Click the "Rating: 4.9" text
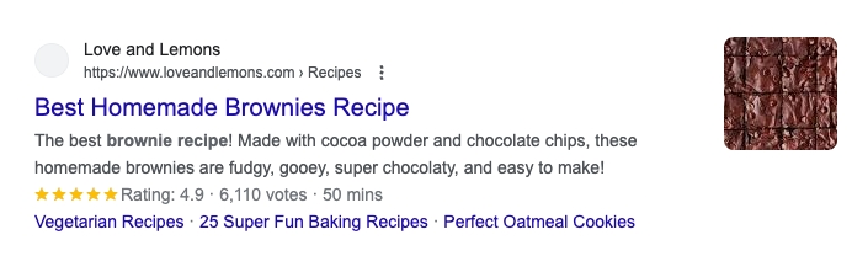 [x=162, y=195]
